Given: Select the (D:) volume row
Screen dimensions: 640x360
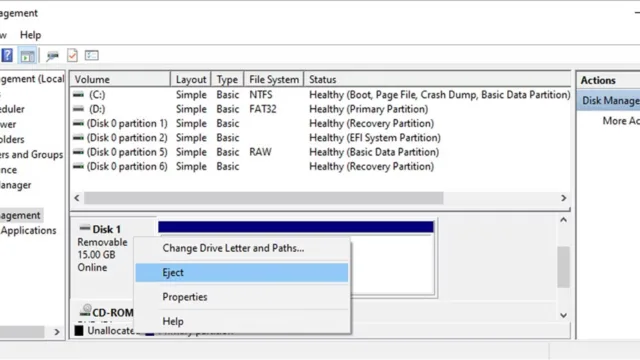Looking at the screenshot, I should [x=320, y=109].
